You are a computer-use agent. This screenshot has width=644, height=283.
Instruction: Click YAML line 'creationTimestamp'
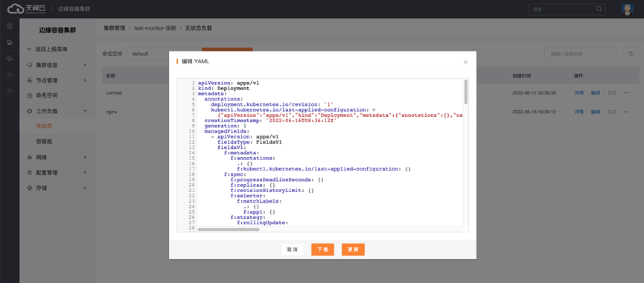click(271, 121)
